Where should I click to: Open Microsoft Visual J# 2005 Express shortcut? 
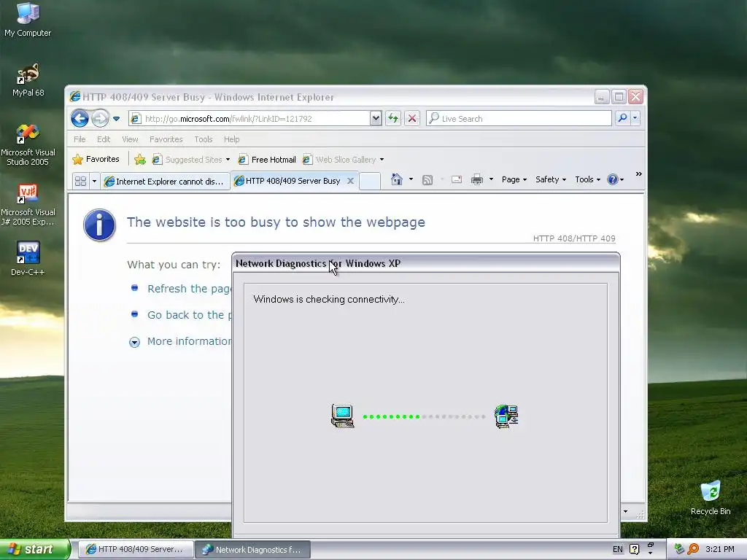[x=28, y=205]
